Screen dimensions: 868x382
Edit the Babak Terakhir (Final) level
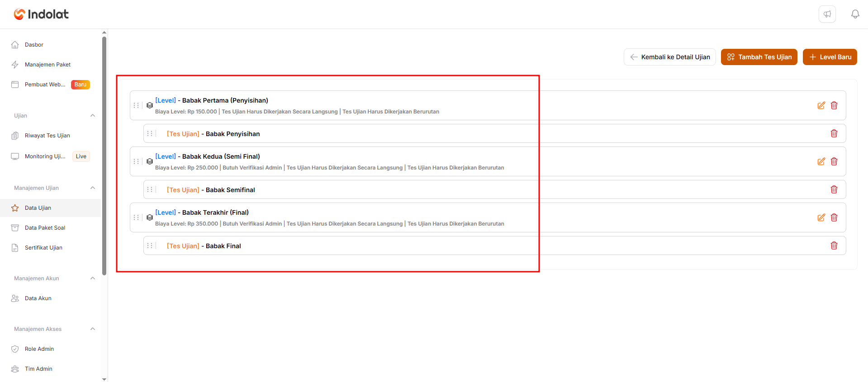[821, 217]
